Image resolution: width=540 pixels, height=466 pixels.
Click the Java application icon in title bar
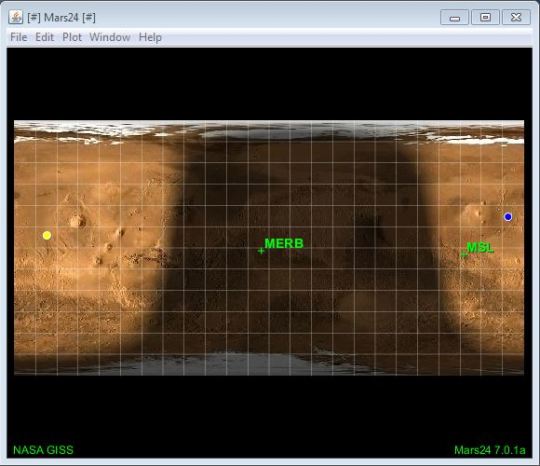pyautogui.click(x=15, y=17)
